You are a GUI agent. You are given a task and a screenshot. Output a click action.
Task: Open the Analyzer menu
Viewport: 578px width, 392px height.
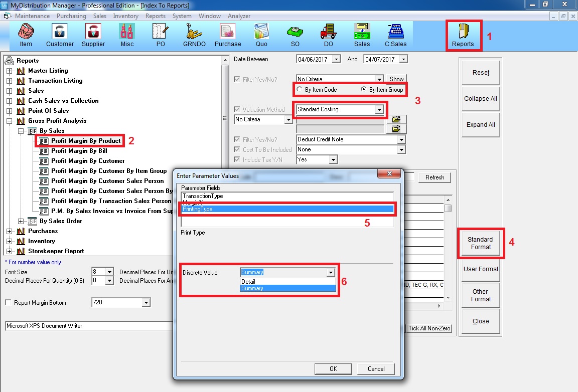point(239,16)
